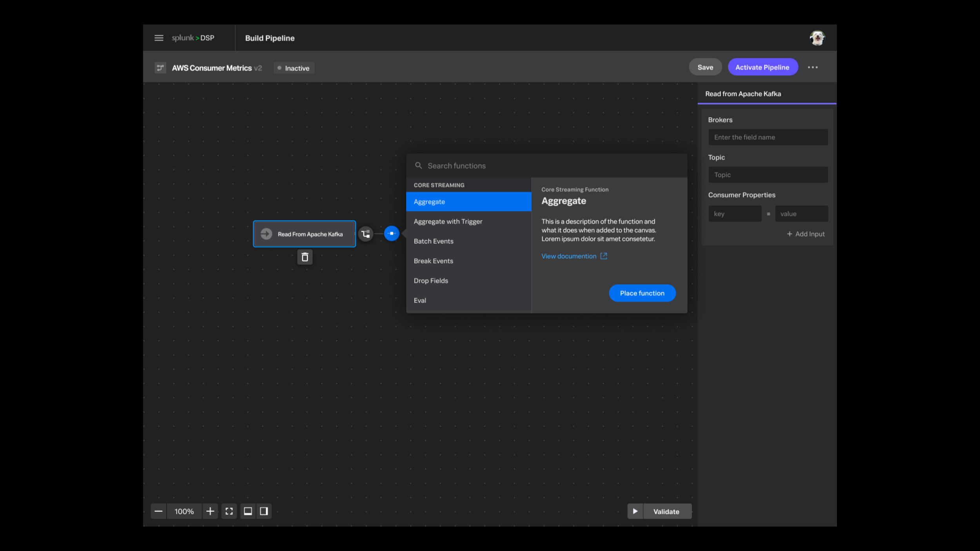Select Batch Events from function list

point(434,241)
